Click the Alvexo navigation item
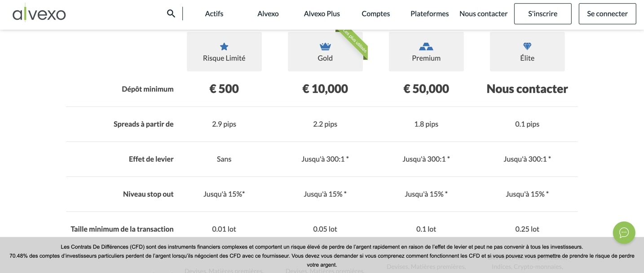Viewport: 644px width, 273px height. (x=268, y=13)
